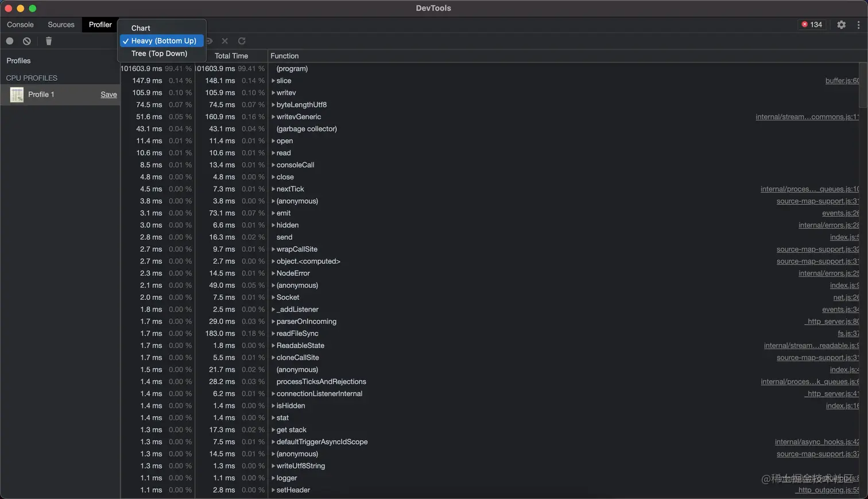The height and width of the screenshot is (499, 868).
Task: Expand the consoleCall function row
Action: pyautogui.click(x=273, y=165)
